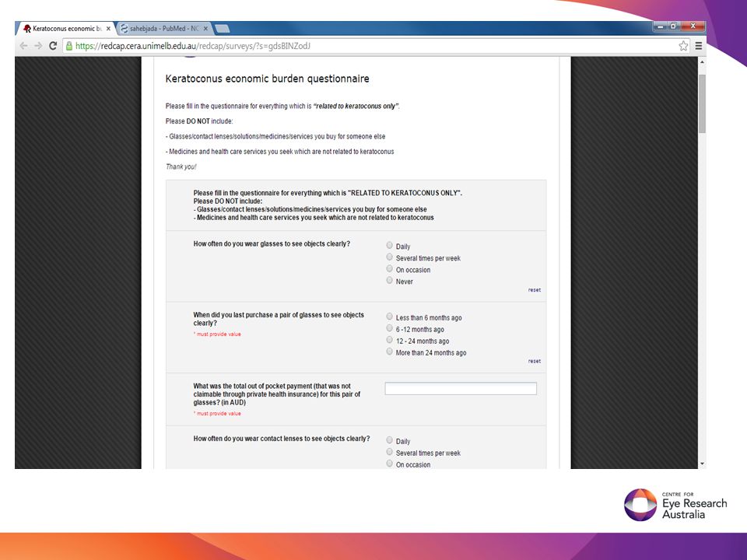Viewport: 747px width, 560px height.
Task: Restore down the browser window
Action: point(673,26)
